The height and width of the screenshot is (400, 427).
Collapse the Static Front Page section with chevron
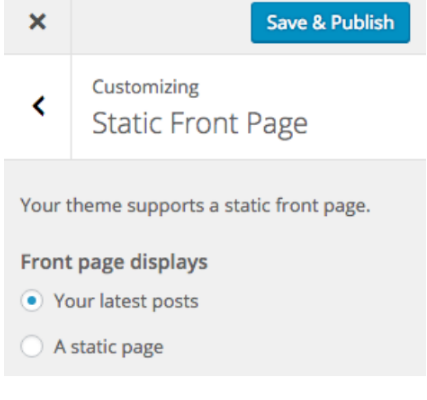[x=39, y=106]
